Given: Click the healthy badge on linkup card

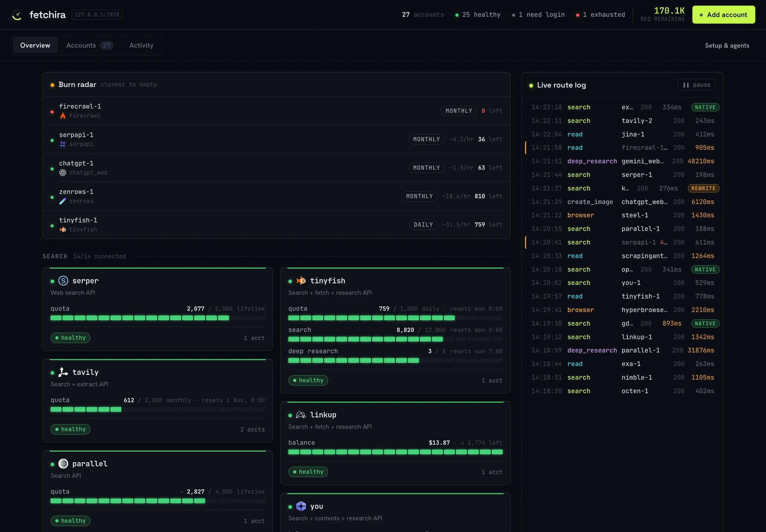Looking at the screenshot, I should [308, 472].
